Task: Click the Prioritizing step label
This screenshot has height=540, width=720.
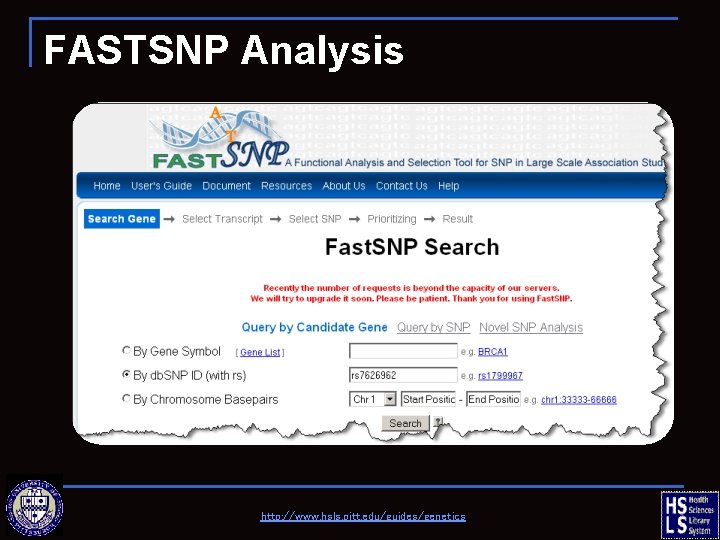Action: coord(392,219)
